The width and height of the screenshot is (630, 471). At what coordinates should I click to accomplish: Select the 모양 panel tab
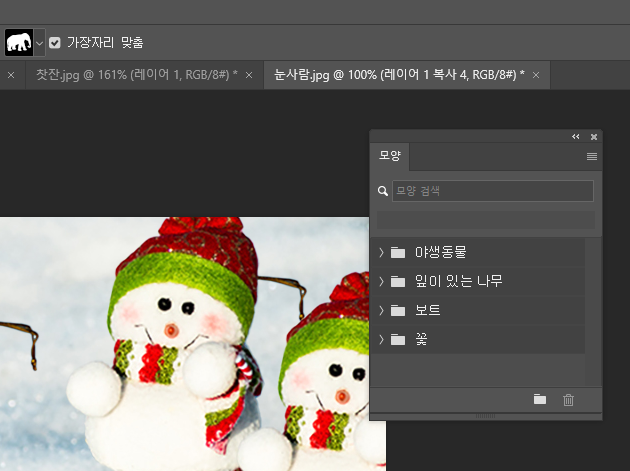pos(390,156)
